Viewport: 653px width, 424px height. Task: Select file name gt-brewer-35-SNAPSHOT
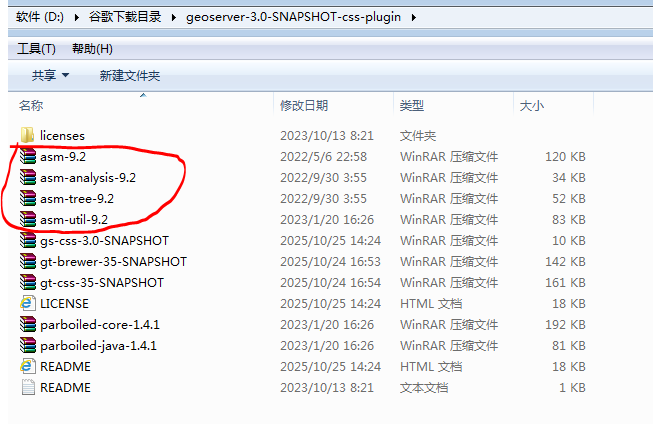(113, 262)
